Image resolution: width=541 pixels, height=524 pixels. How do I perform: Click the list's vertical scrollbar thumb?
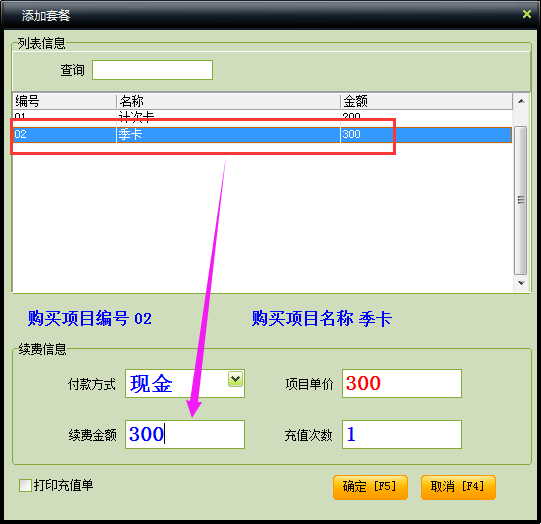(x=521, y=200)
